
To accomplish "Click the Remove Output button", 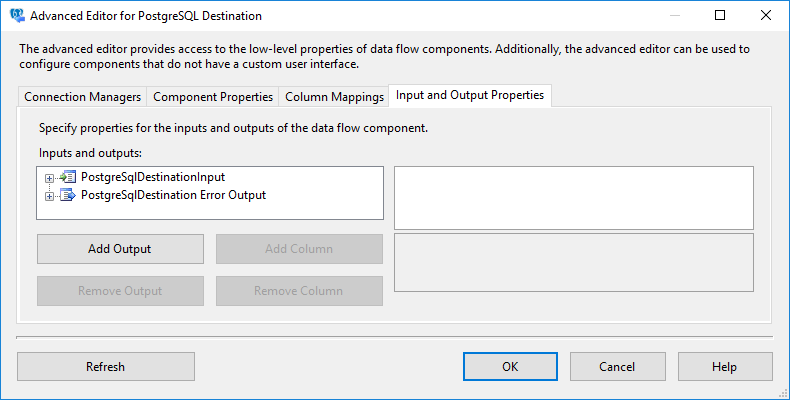I will pos(120,291).
